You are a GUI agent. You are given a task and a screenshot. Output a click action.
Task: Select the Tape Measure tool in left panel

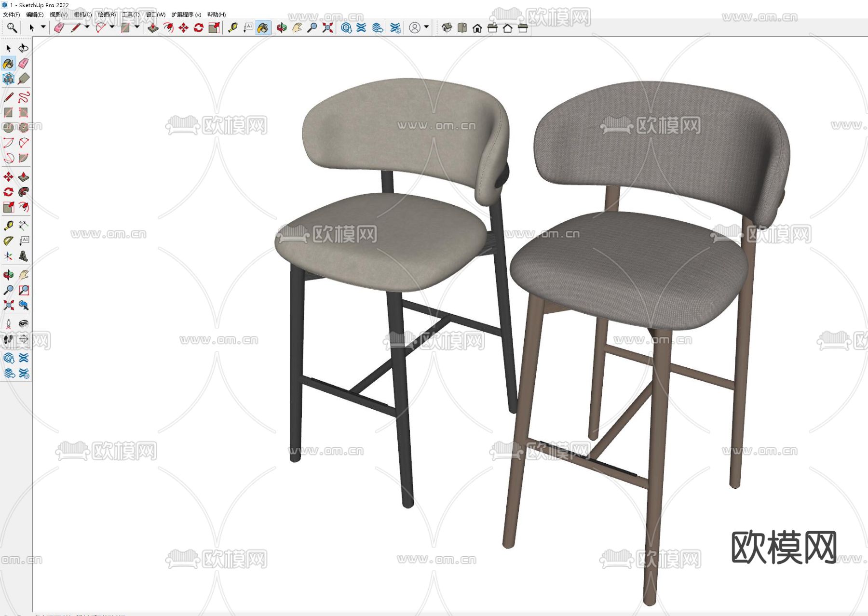[x=8, y=226]
